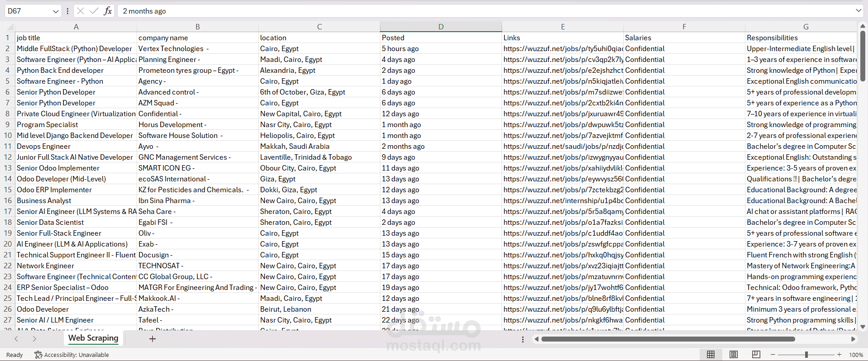The width and height of the screenshot is (868, 361).
Task: Click the 'Posted' header cell
Action: [441, 38]
